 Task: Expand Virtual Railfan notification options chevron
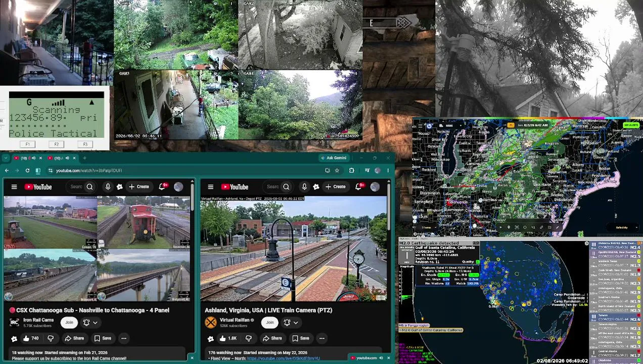[295, 323]
